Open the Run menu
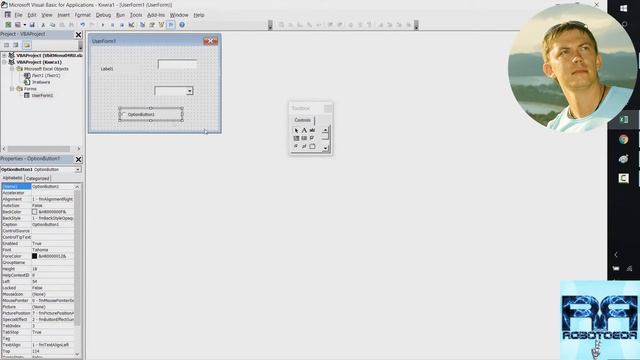The width and height of the screenshot is (640, 360). pyautogui.click(x=120, y=15)
